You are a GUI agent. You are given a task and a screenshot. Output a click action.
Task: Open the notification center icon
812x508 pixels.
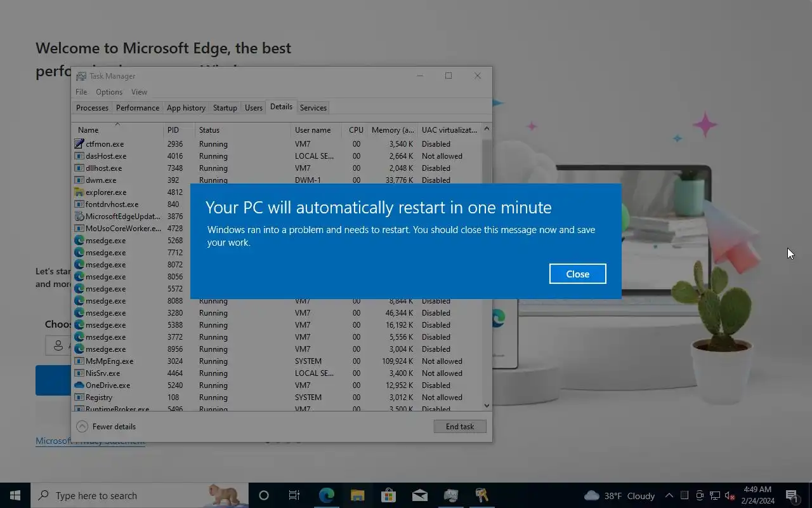[x=792, y=495]
